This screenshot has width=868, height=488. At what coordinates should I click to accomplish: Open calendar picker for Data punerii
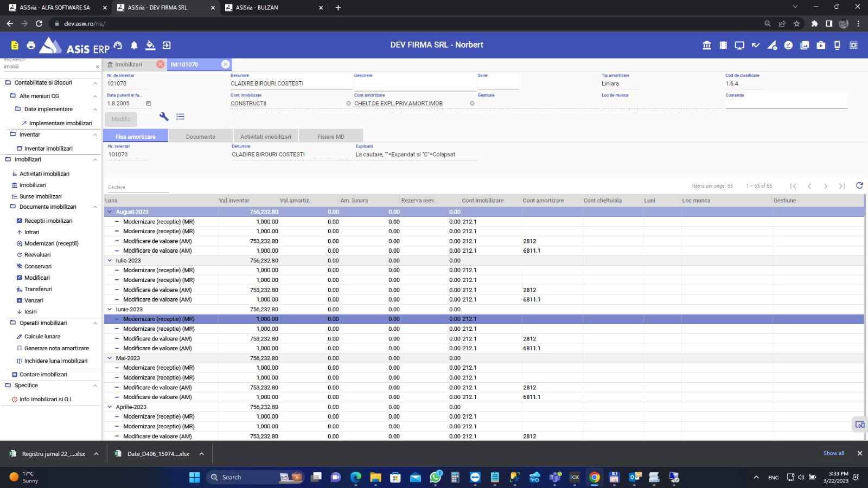pyautogui.click(x=149, y=104)
